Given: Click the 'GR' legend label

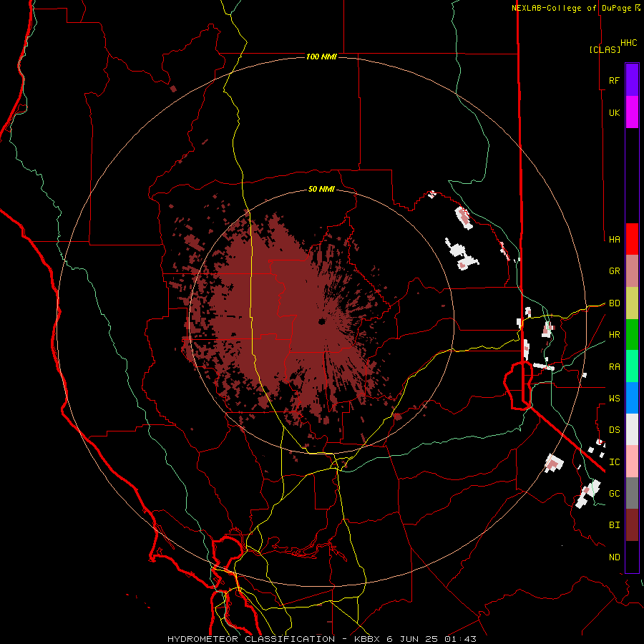Looking at the screenshot, I should click(614, 271).
